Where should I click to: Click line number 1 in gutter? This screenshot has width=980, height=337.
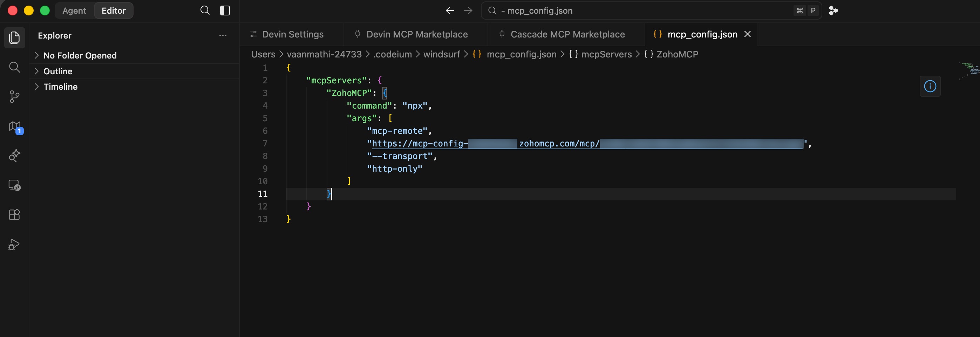[x=265, y=68]
